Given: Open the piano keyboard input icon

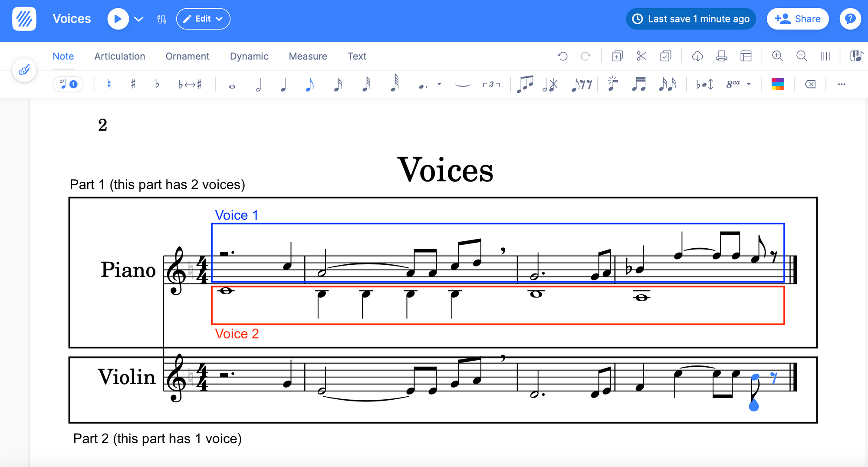Looking at the screenshot, I should pos(856,56).
